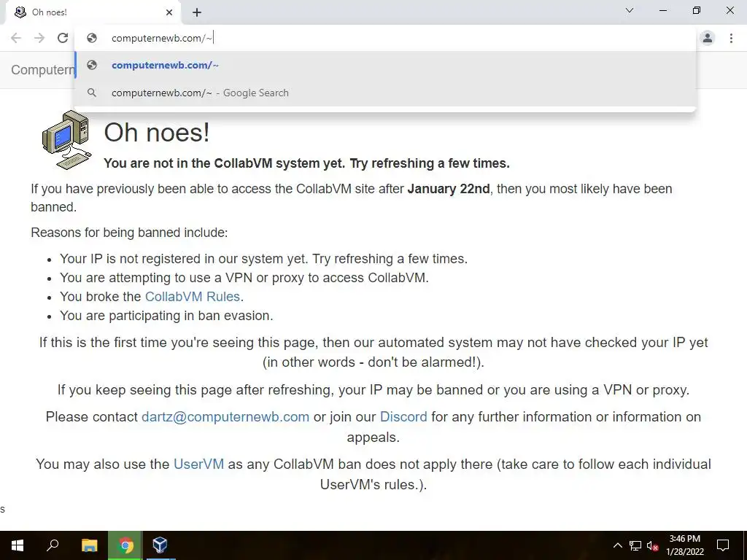The width and height of the screenshot is (747, 560).
Task: Open the UserVM link
Action: pos(198,464)
